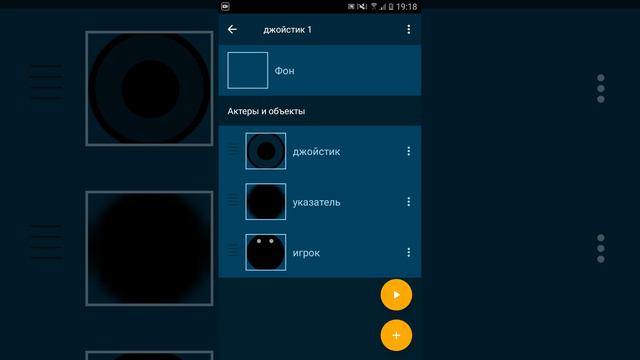Open overflow menu for джойстик 1 scene

click(x=409, y=29)
